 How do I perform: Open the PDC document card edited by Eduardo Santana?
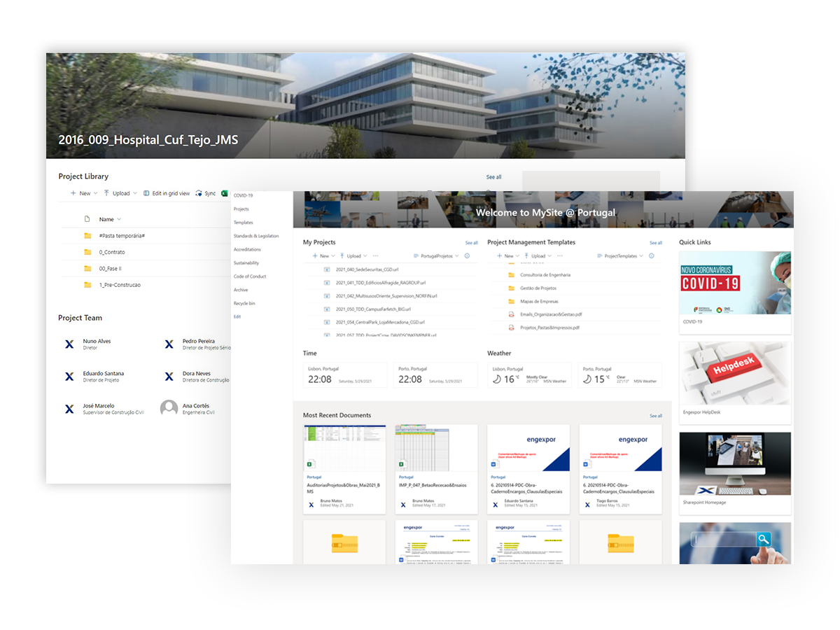528,469
